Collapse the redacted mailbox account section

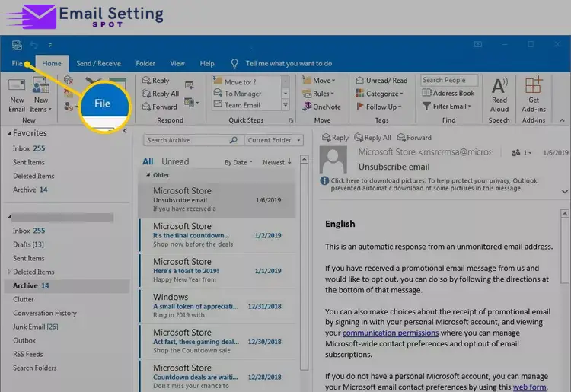tap(9, 217)
